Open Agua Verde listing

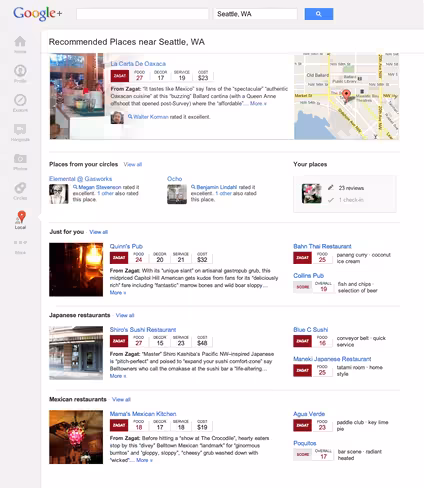click(309, 414)
